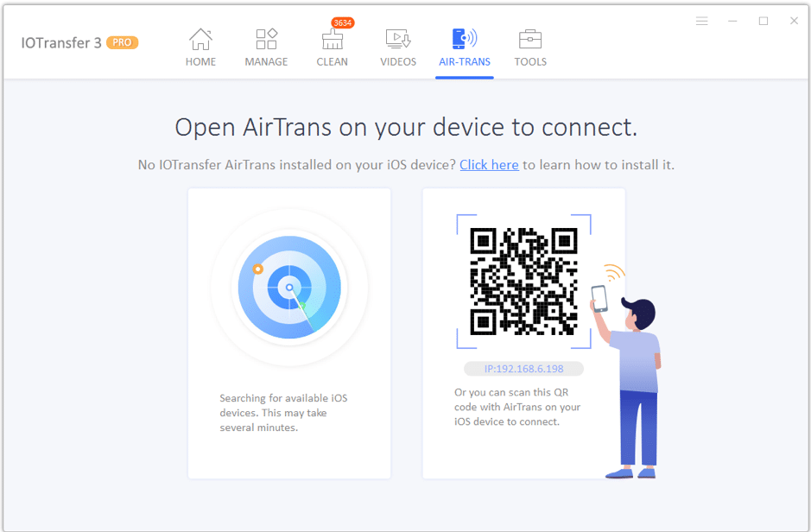Image resolution: width=811 pixels, height=532 pixels.
Task: Switch to the VIDEOS tab label
Action: pos(398,61)
